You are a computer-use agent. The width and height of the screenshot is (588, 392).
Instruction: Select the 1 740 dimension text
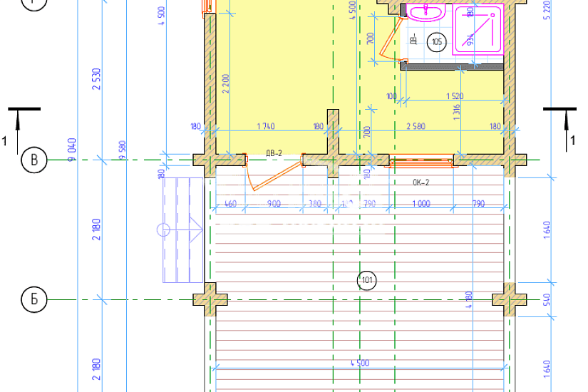pos(266,126)
